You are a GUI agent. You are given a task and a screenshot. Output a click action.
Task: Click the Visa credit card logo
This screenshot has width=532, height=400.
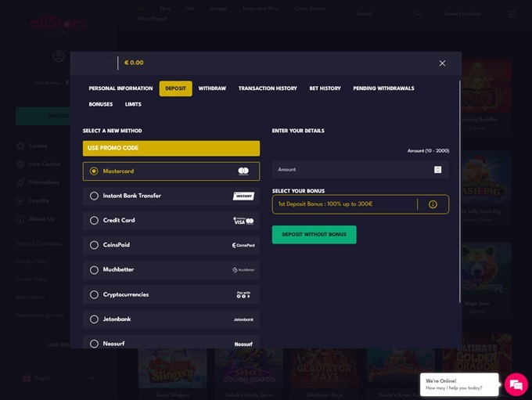[243, 221]
